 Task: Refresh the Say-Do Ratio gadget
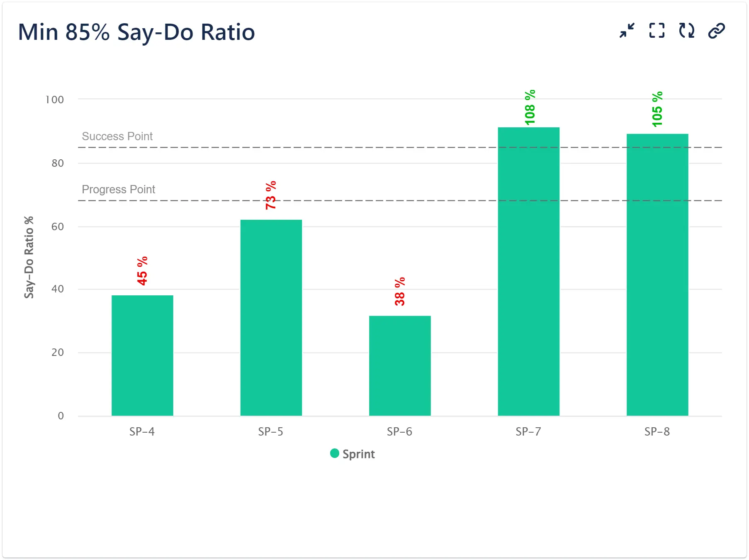click(686, 31)
